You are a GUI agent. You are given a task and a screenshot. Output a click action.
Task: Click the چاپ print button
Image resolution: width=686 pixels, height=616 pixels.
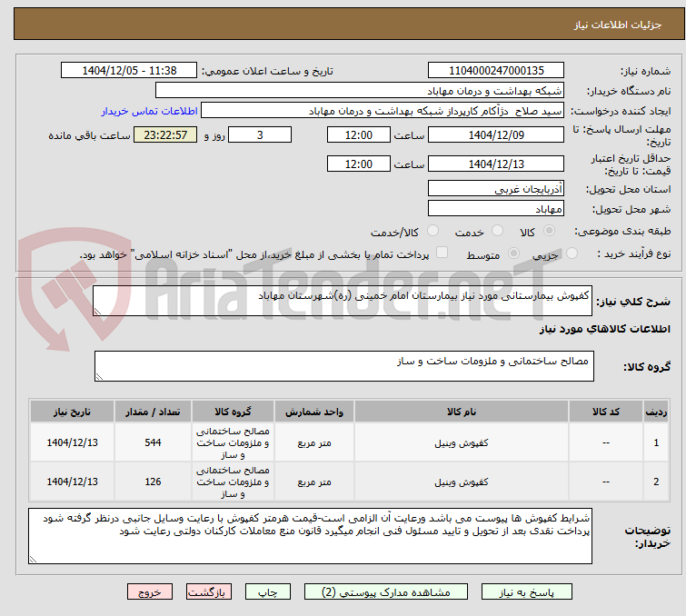point(268,592)
